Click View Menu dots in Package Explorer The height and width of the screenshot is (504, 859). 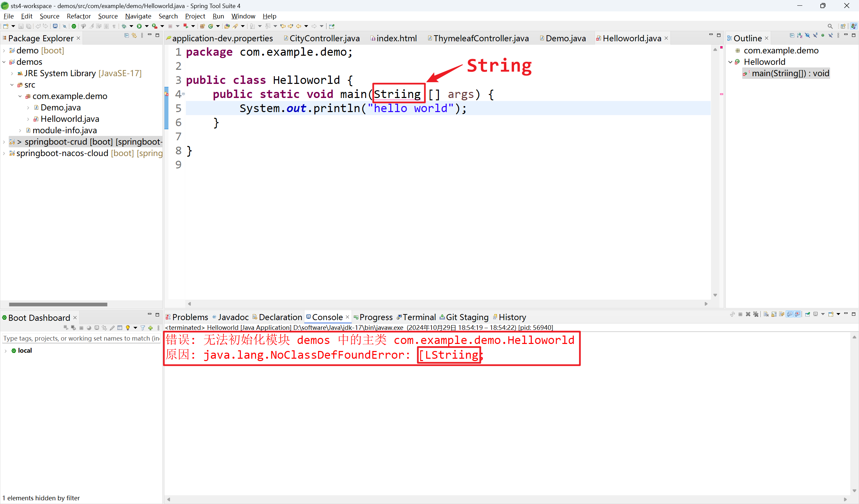tap(142, 36)
